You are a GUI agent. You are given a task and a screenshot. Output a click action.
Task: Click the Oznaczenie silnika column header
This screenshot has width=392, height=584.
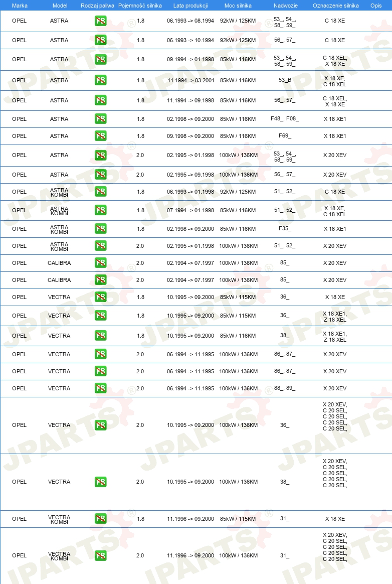point(336,6)
